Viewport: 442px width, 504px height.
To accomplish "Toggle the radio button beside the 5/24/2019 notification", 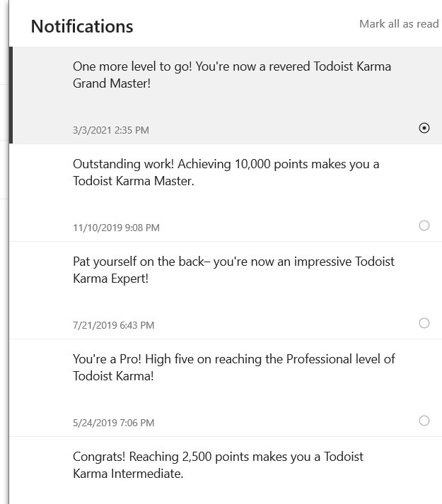I will [x=424, y=421].
